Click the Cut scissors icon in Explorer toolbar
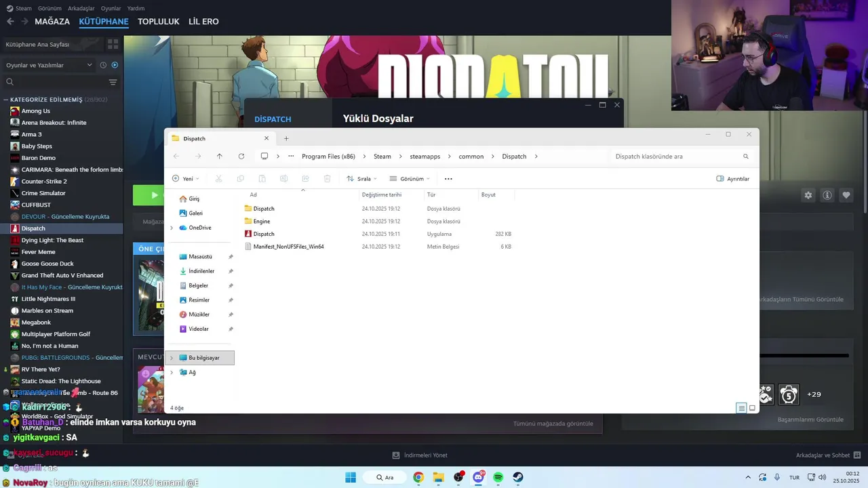 coord(218,178)
